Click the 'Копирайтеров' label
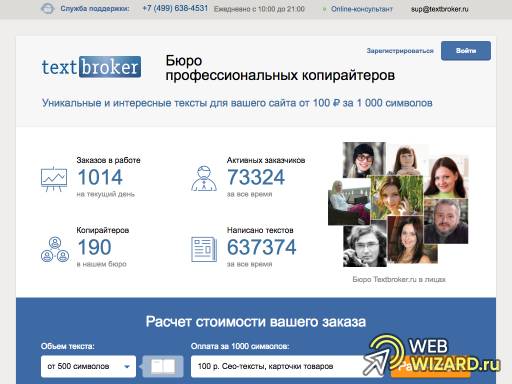 [x=103, y=230]
